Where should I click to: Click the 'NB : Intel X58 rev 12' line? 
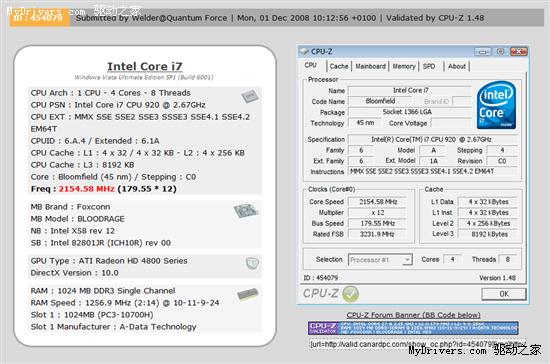point(73,231)
